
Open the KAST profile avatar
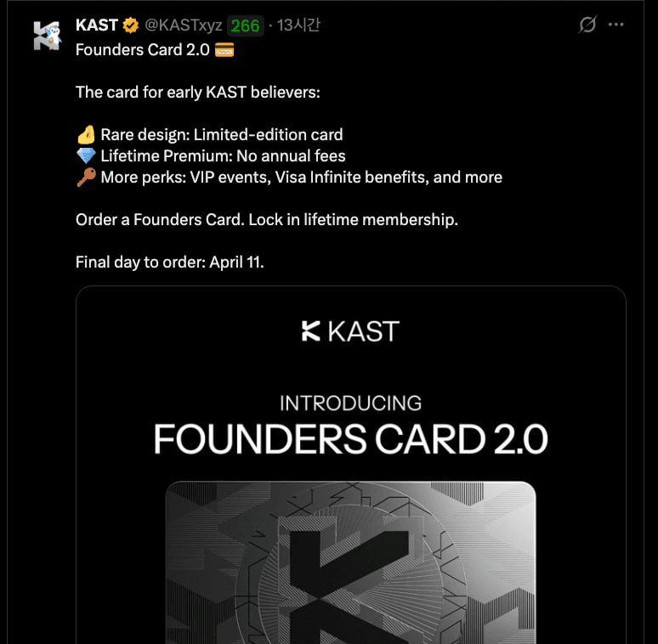pos(48,36)
